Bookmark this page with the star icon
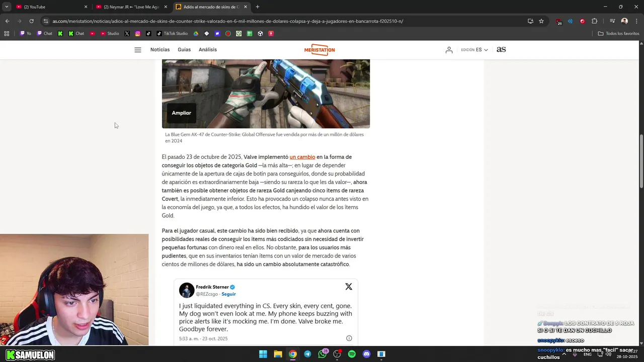644x362 pixels. [541, 21]
